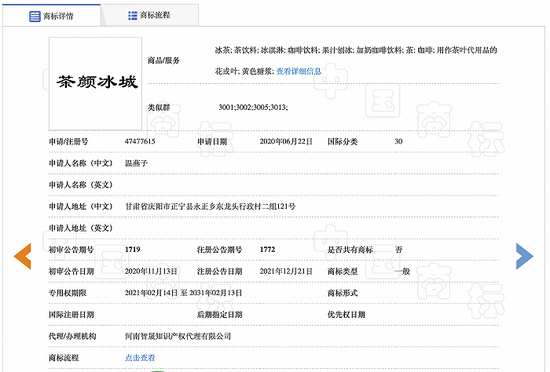Click the orange previous-record arrow
The image size is (550, 372).
[22, 256]
